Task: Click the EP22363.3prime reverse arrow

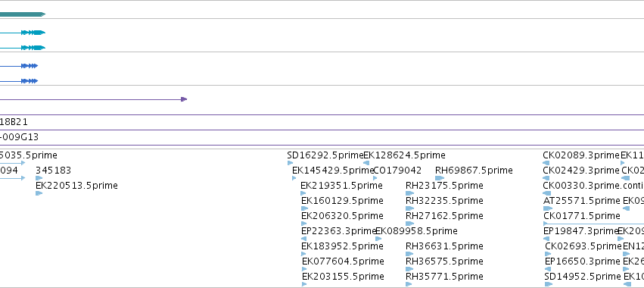Action: pos(303,239)
